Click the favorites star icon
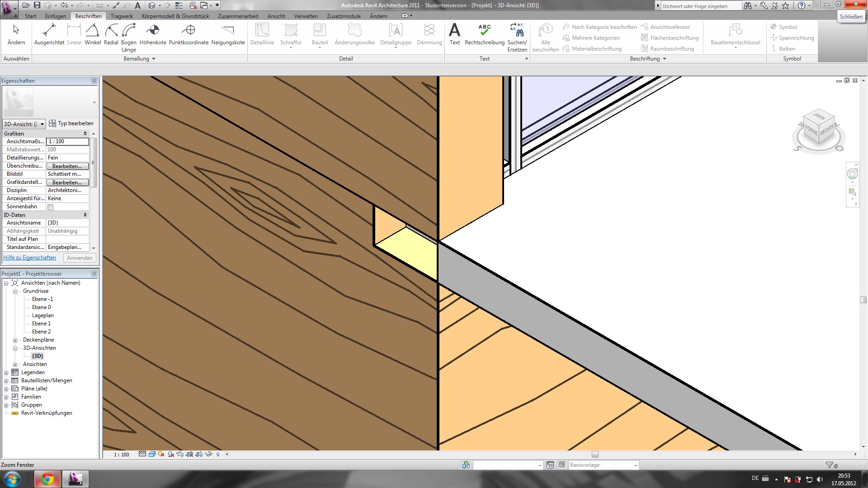This screenshot has width=868, height=488. pyautogui.click(x=786, y=5)
